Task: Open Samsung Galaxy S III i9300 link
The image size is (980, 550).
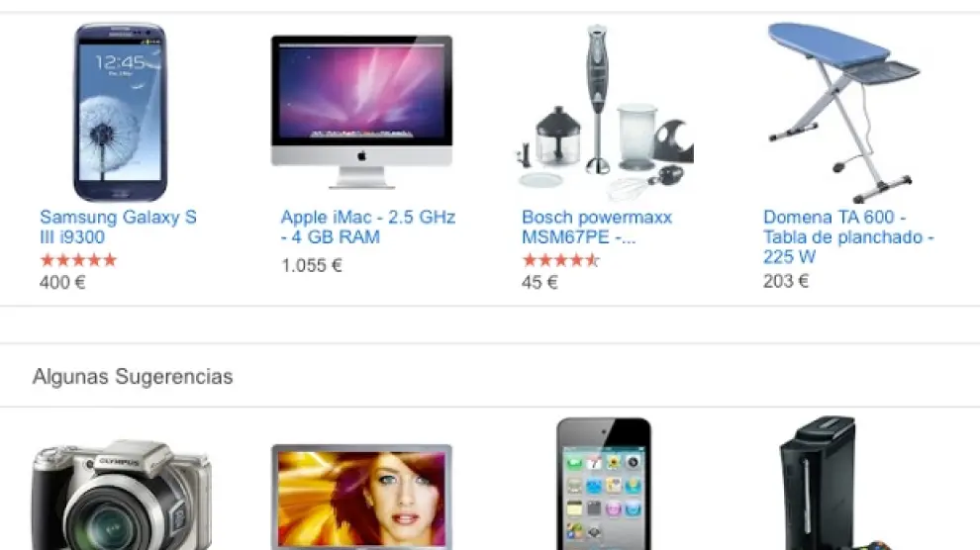Action: click(x=118, y=227)
